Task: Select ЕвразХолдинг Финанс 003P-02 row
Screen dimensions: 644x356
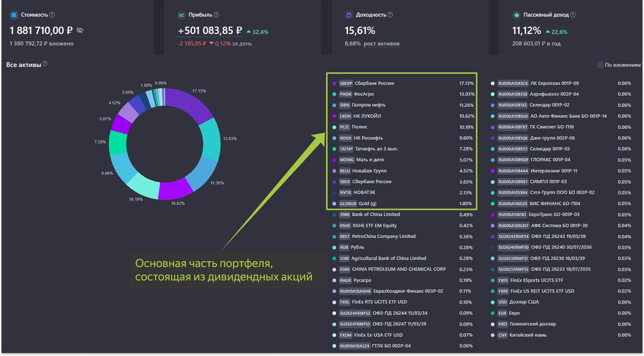Action: (402, 291)
